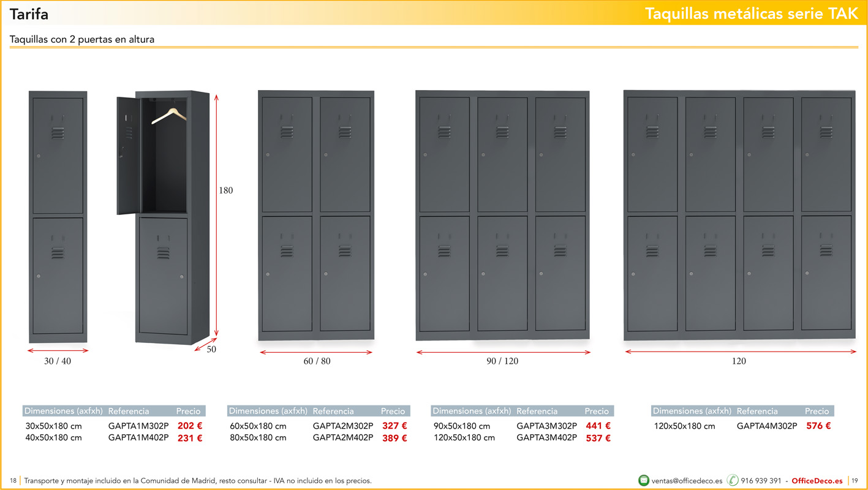
Task: Click the 389 € price
Action: tap(394, 438)
